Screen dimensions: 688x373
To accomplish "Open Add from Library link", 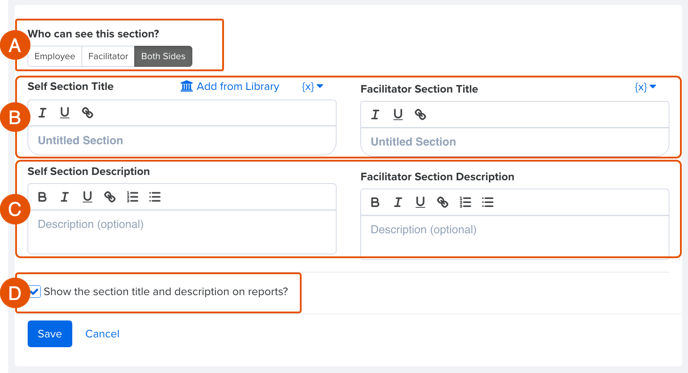I will click(238, 86).
